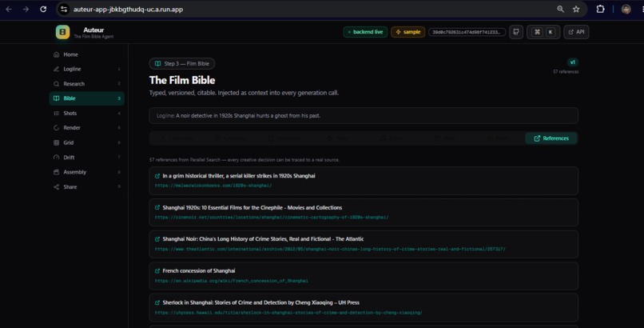Open the browser extensions puzzle icon
The height and width of the screenshot is (328, 644).
point(601,9)
